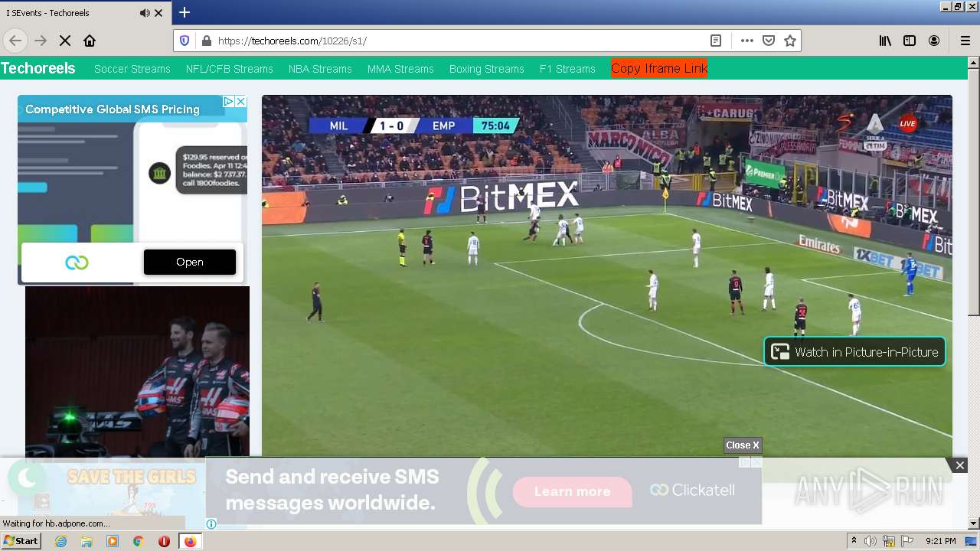
Task: Open Opera from taskbar
Action: click(x=164, y=541)
